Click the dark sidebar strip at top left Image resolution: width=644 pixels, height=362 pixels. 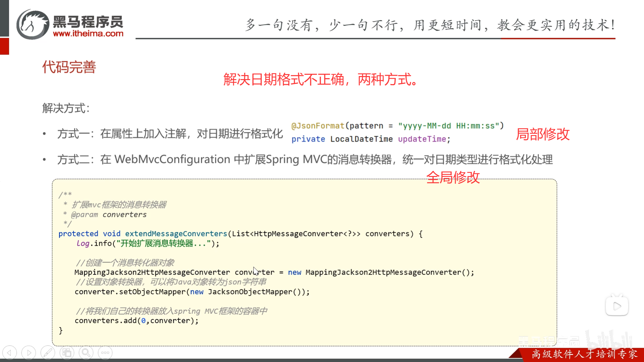click(x=4, y=18)
